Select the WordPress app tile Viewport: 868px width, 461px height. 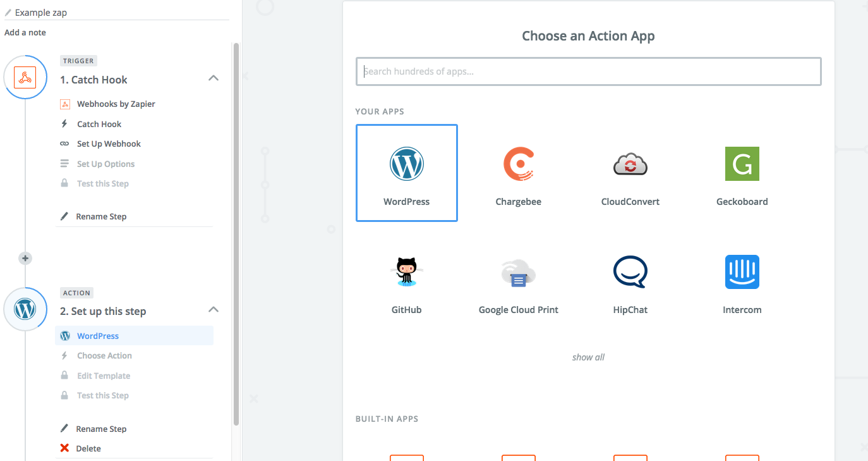coord(407,173)
